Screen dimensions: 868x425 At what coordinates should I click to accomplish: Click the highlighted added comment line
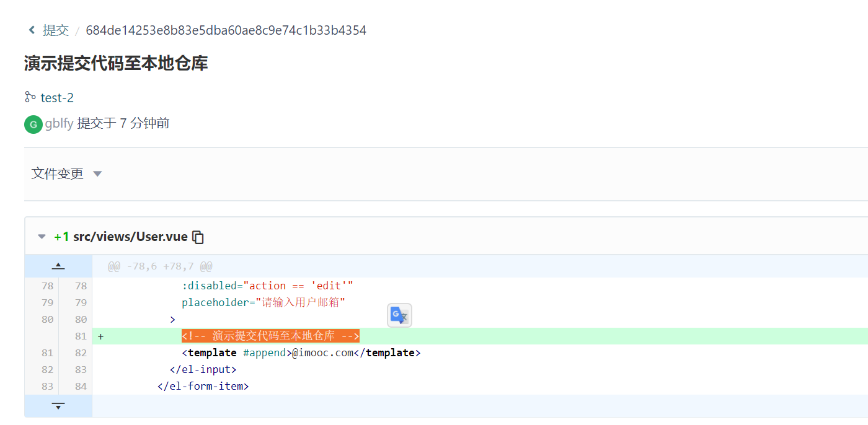pyautogui.click(x=270, y=336)
